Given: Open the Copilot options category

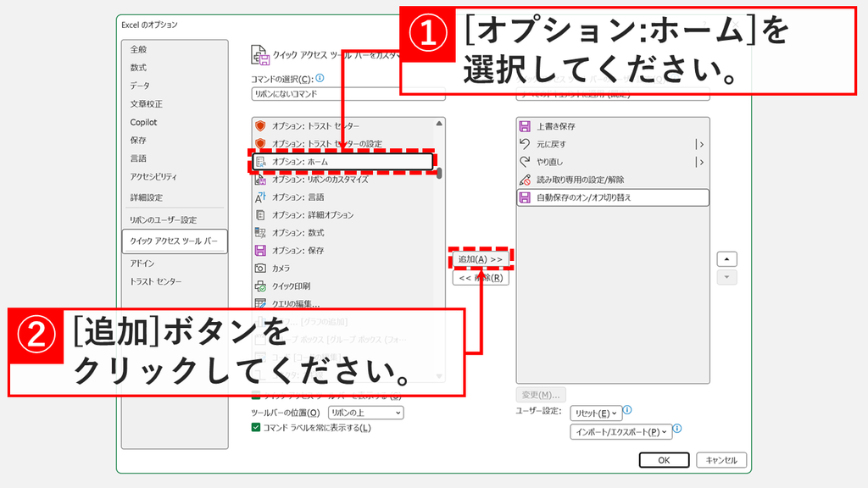Looking at the screenshot, I should (175, 122).
